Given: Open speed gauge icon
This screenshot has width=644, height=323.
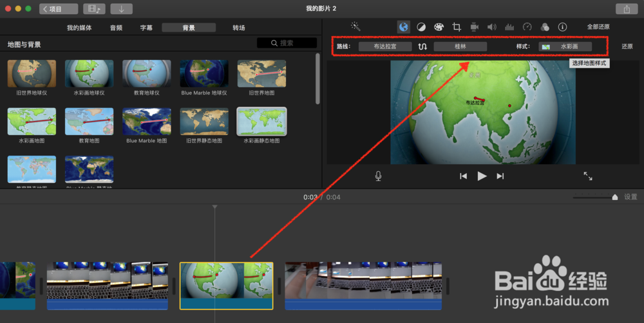Looking at the screenshot, I should pos(527,27).
